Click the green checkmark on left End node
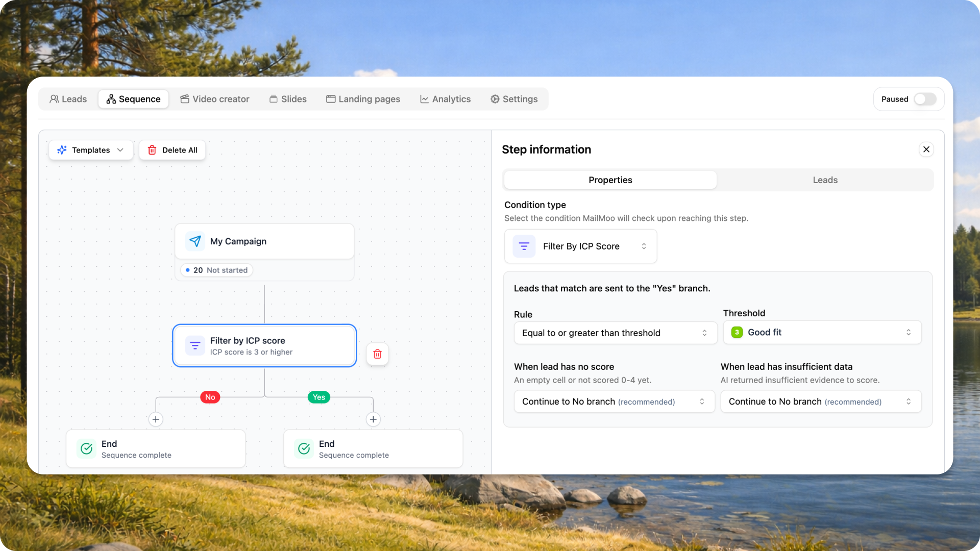 pos(86,448)
